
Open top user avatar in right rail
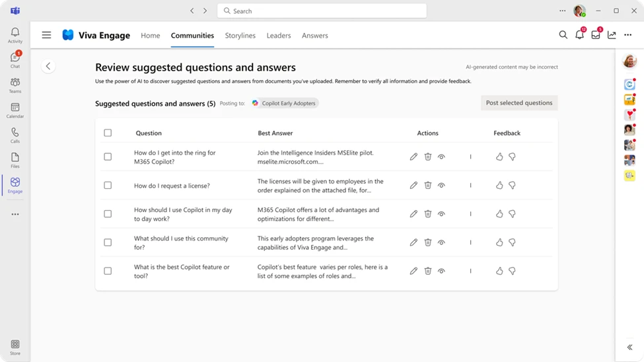[629, 61]
